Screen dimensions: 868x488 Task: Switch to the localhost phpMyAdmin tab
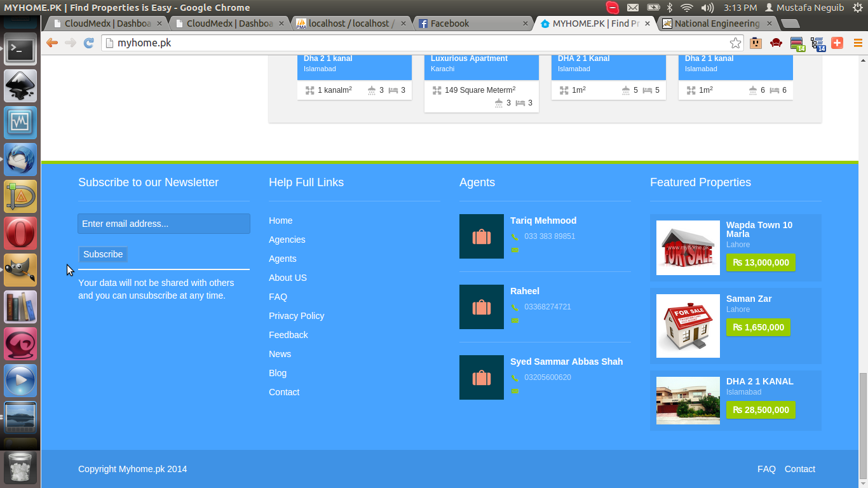pyautogui.click(x=351, y=24)
